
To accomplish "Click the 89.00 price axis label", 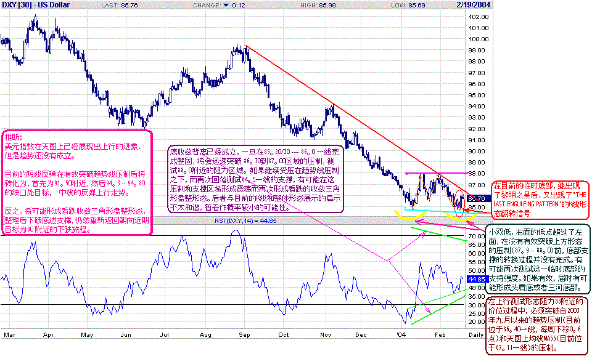I will pyautogui.click(x=477, y=163).
